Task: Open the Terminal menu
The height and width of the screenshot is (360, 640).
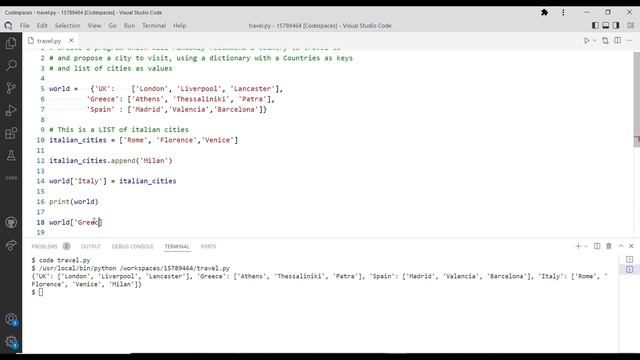Action: (154, 25)
